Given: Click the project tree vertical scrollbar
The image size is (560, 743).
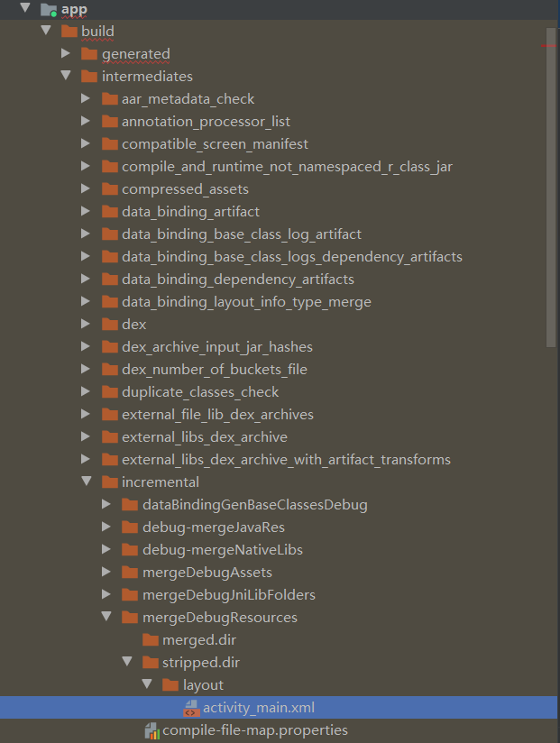Looking at the screenshot, I should (x=550, y=188).
